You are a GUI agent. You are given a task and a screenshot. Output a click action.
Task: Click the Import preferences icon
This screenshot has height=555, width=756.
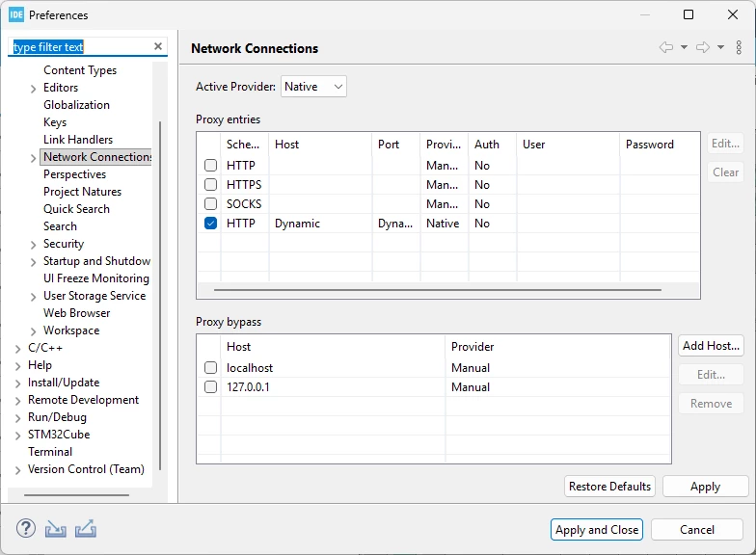(x=56, y=529)
